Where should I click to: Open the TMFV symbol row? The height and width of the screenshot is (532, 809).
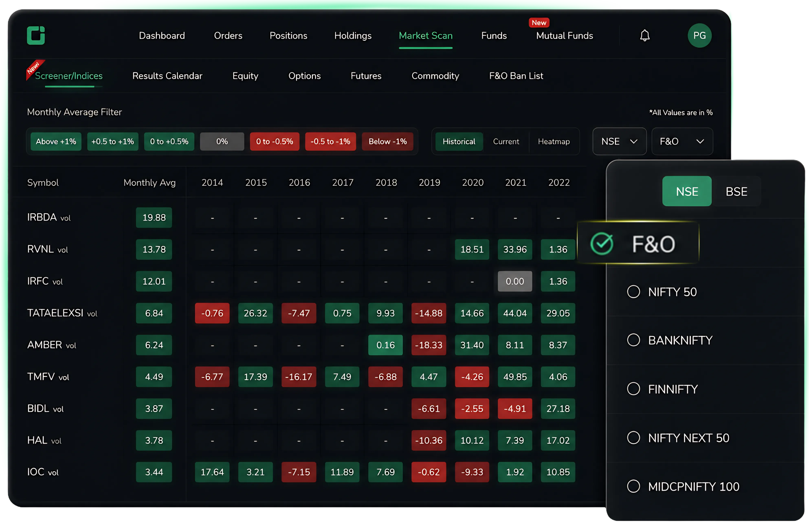coord(48,376)
